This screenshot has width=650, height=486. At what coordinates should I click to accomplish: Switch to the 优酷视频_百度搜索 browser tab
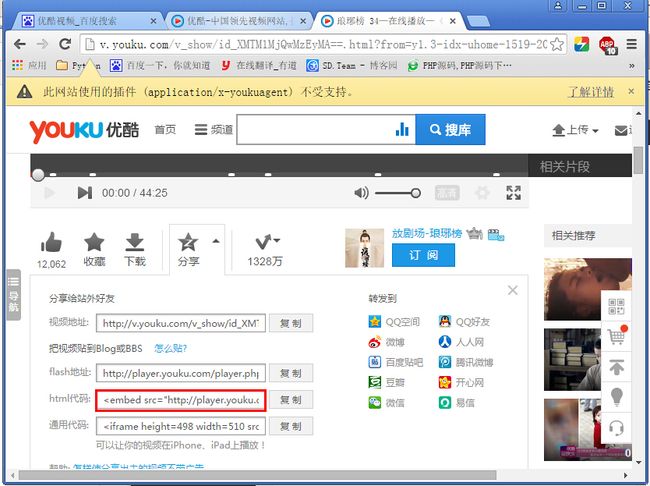coord(89,21)
